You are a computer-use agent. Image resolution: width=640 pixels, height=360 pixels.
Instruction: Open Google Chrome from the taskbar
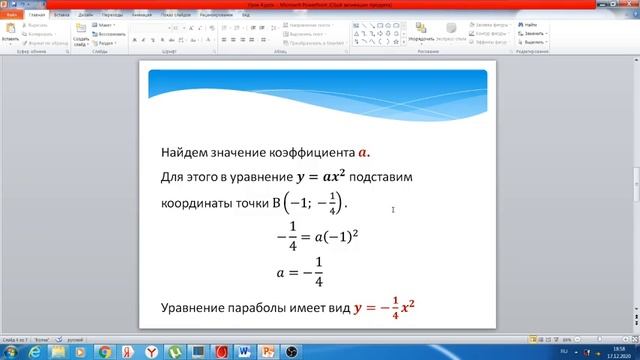[104, 351]
